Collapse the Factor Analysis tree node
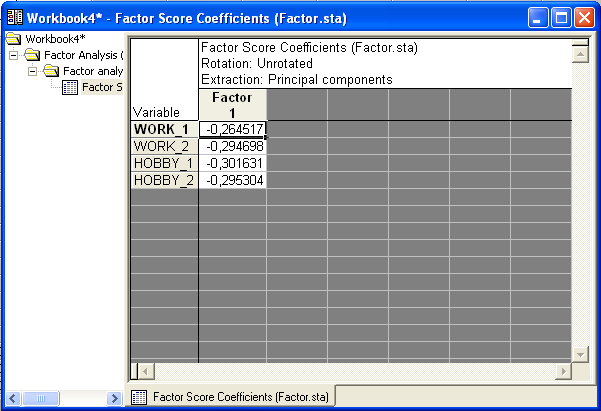The width and height of the screenshot is (601, 411). pyautogui.click(x=14, y=55)
